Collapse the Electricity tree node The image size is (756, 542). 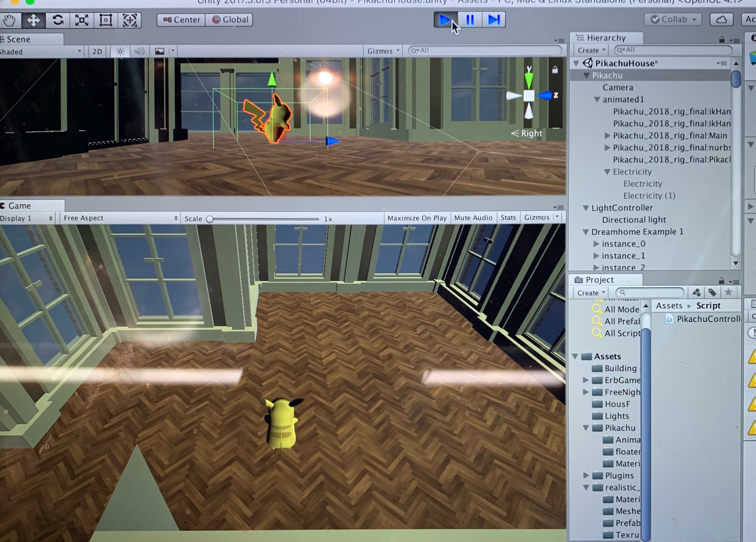point(607,172)
